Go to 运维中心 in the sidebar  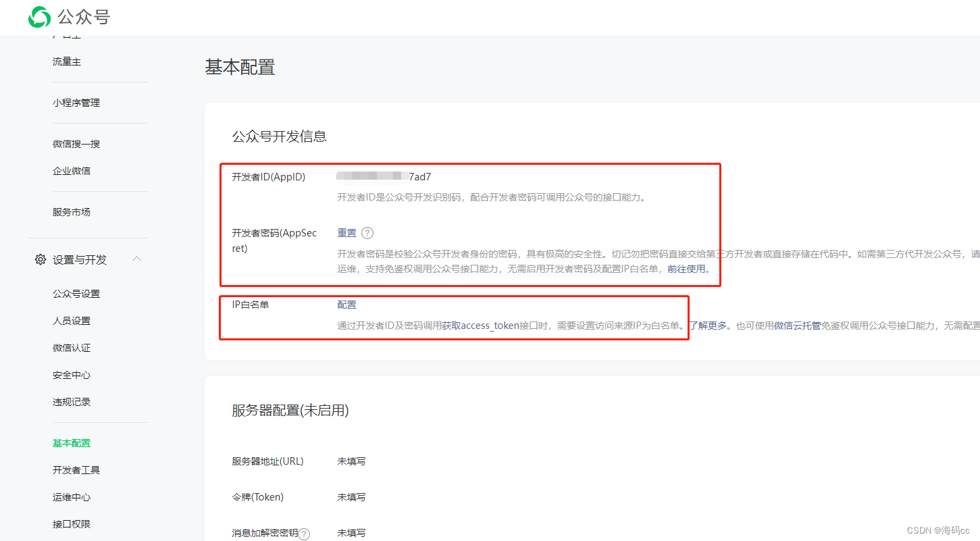(72, 497)
